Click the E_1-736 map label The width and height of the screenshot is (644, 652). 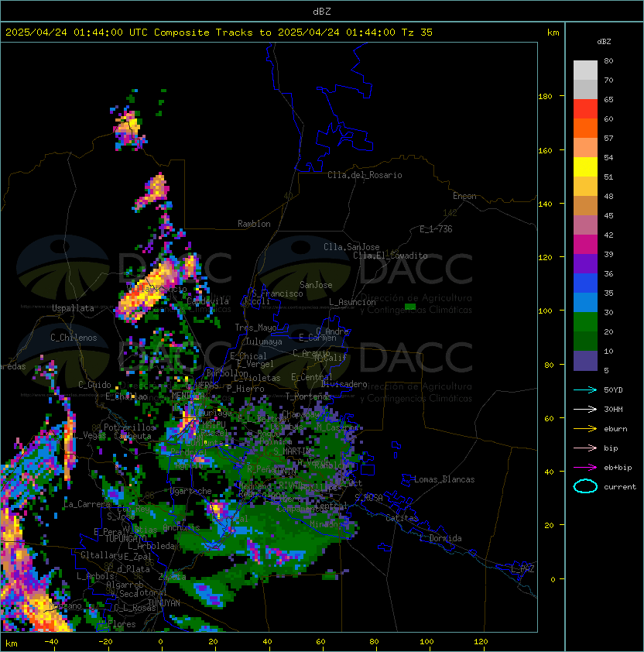(x=436, y=229)
